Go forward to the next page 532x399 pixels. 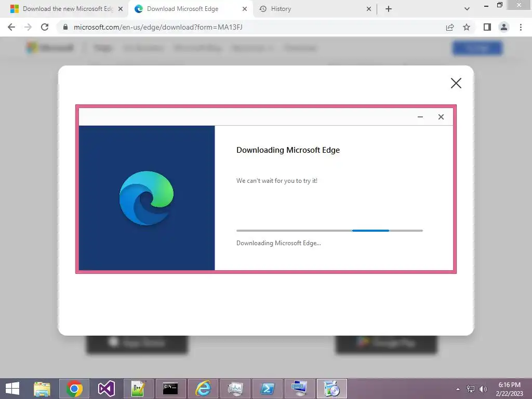click(x=28, y=27)
